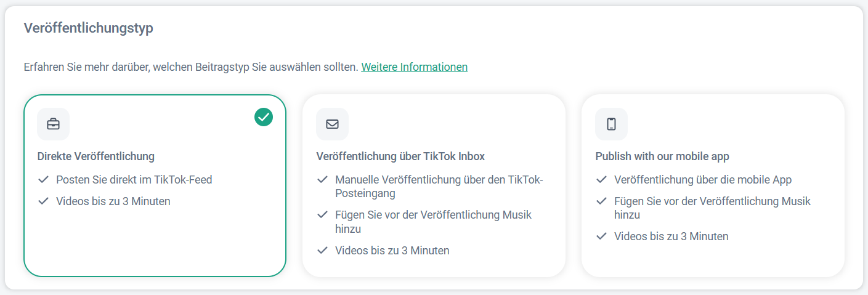The height and width of the screenshot is (295, 868).
Task: Click 'Videos bis zu 3 Minuten' in direct card
Action: coord(113,201)
